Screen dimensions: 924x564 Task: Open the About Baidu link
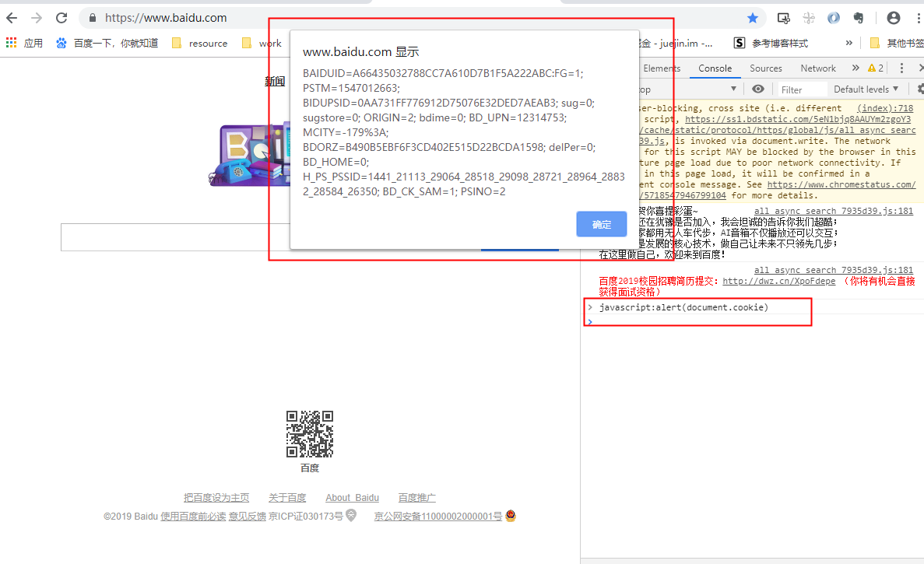point(352,498)
